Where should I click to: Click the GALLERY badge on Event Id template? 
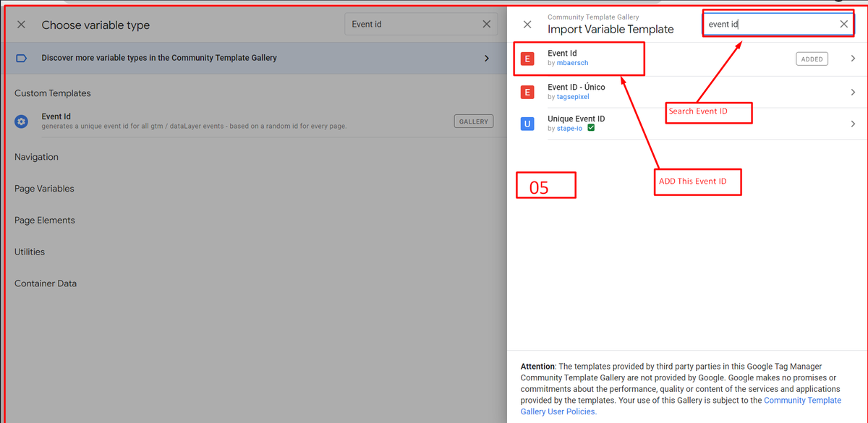[x=474, y=121]
